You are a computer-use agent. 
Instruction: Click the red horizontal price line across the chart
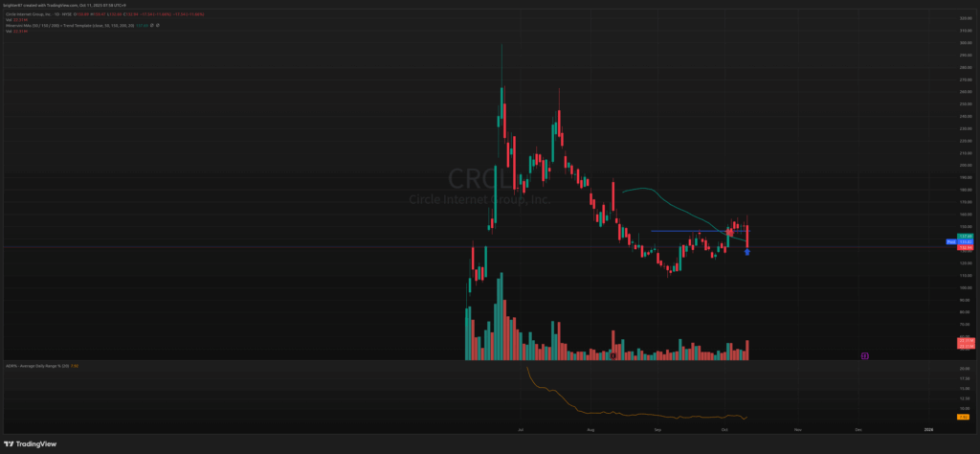coord(287,247)
